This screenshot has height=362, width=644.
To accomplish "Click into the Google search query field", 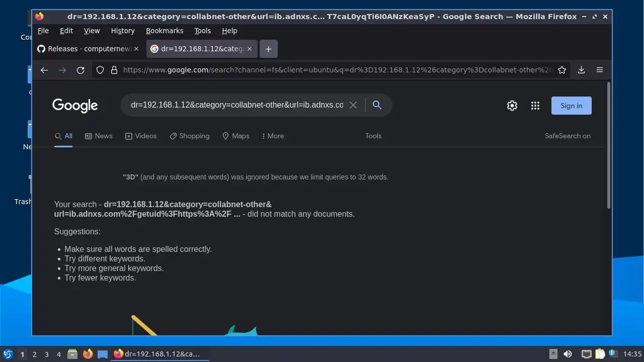I will click(x=236, y=105).
